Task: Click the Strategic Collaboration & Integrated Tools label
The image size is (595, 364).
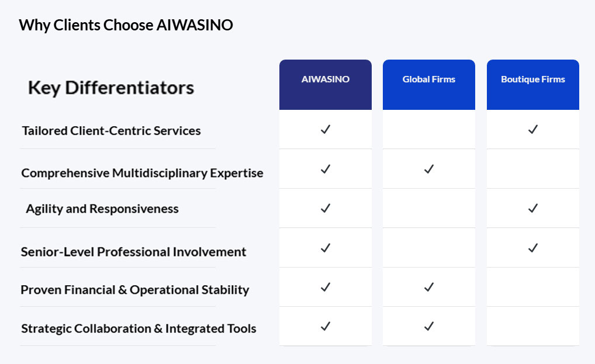Action: click(139, 328)
